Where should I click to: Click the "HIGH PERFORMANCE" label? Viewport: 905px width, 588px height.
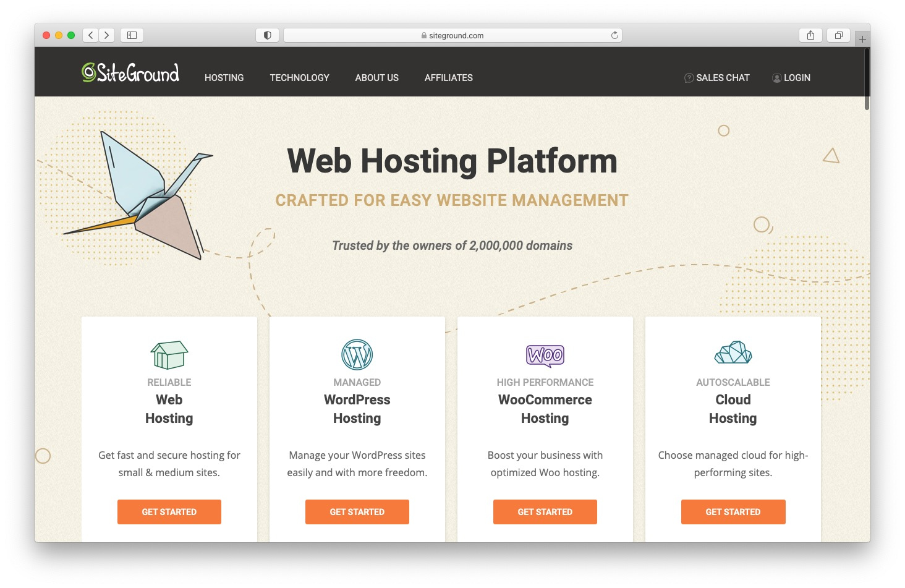pyautogui.click(x=545, y=382)
